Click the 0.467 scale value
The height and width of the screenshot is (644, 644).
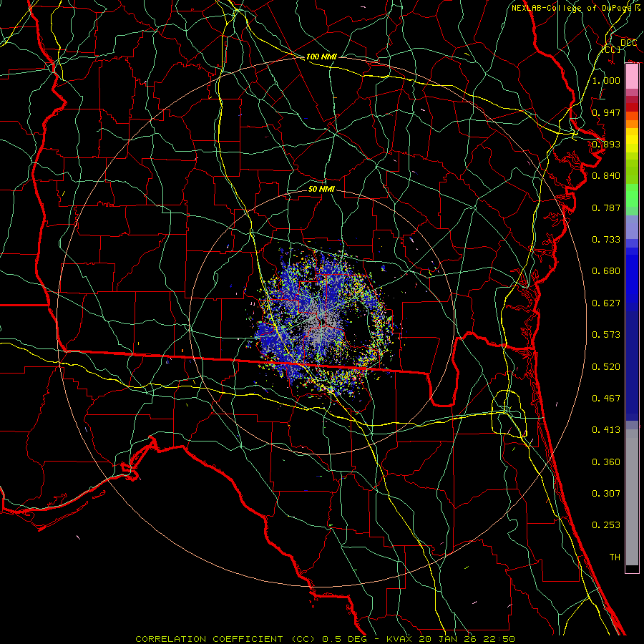tap(606, 399)
